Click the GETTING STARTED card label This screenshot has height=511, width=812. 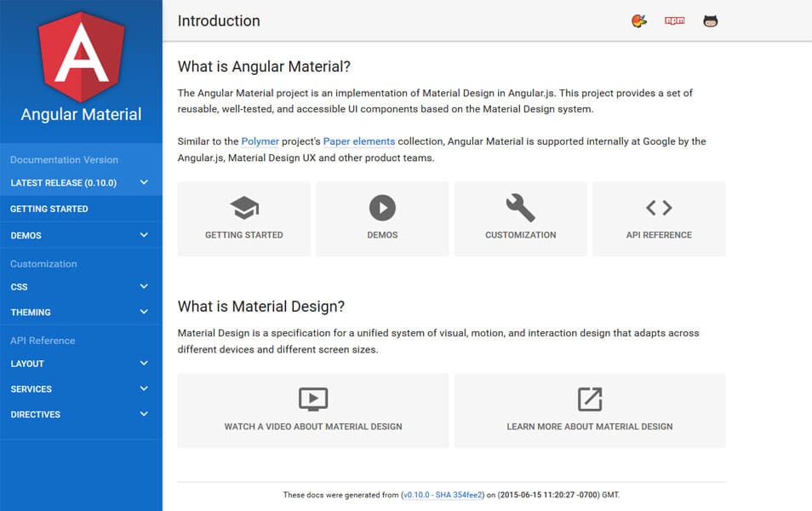[x=244, y=235]
